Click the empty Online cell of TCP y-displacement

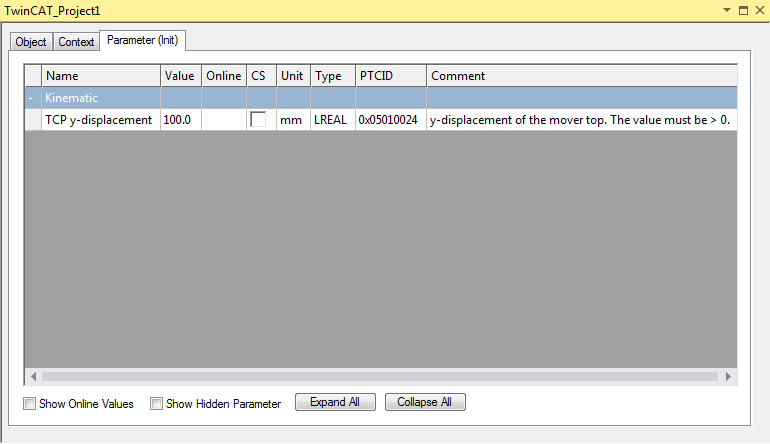tap(224, 120)
